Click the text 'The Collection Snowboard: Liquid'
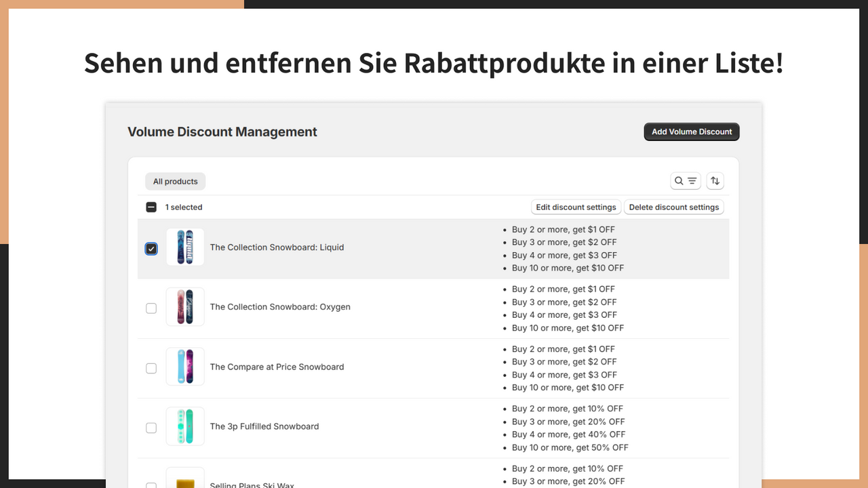This screenshot has width=868, height=488. click(277, 247)
